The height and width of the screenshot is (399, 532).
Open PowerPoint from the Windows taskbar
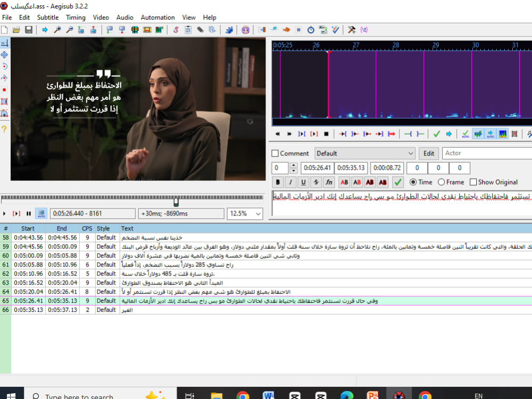click(372, 395)
